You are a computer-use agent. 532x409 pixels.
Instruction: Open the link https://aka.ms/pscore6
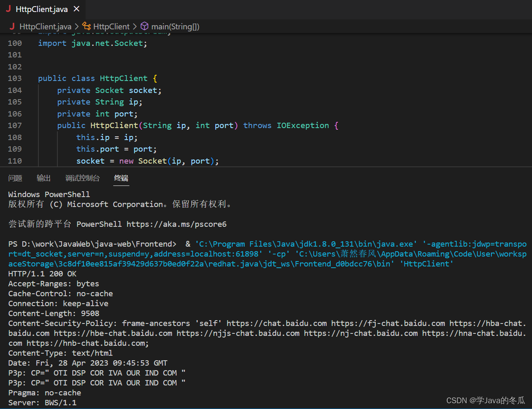(177, 224)
